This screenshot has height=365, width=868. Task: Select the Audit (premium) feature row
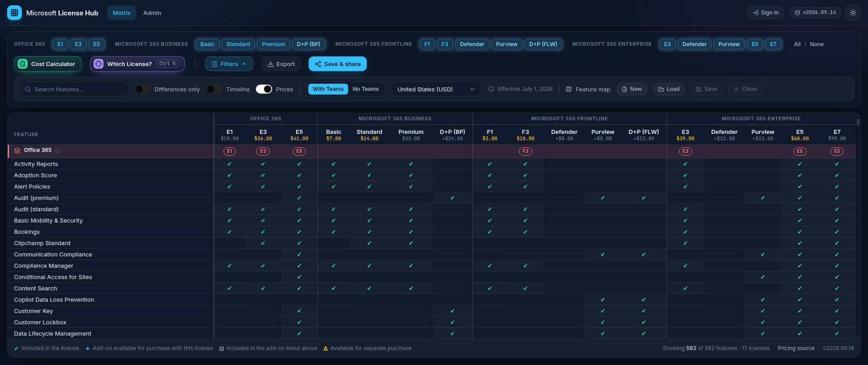click(x=432, y=198)
